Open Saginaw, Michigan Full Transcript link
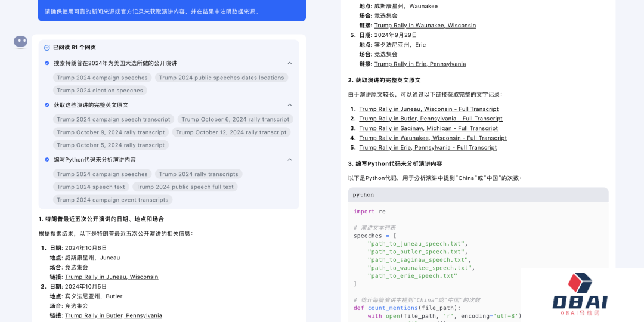Screen dimensions: 644x322 428,128
